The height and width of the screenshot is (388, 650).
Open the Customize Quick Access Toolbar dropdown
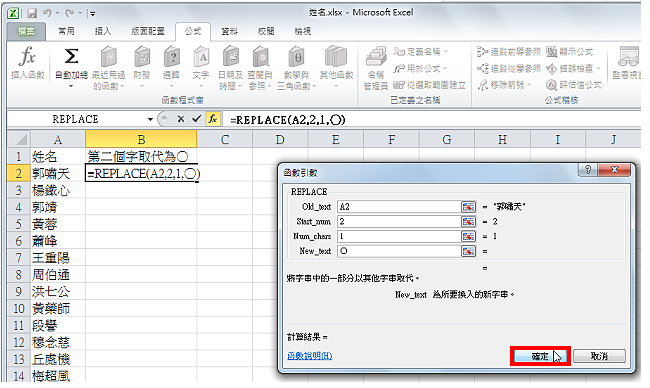click(93, 14)
